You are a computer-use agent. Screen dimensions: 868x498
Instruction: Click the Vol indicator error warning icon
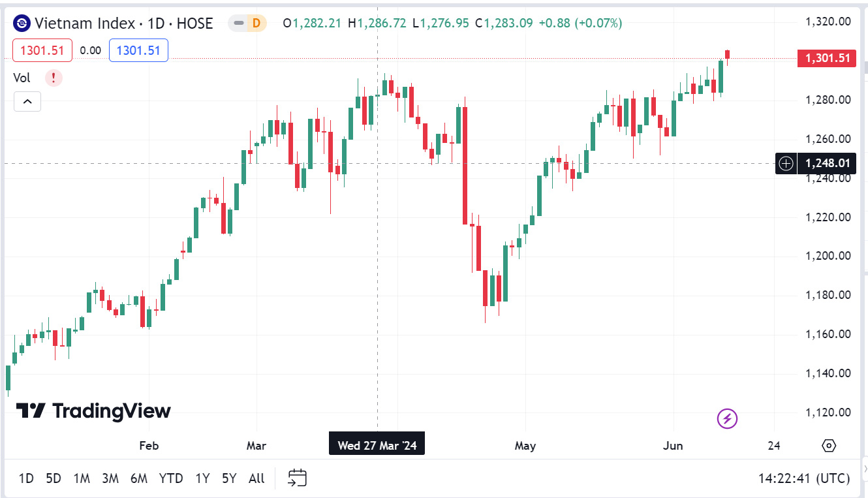54,78
